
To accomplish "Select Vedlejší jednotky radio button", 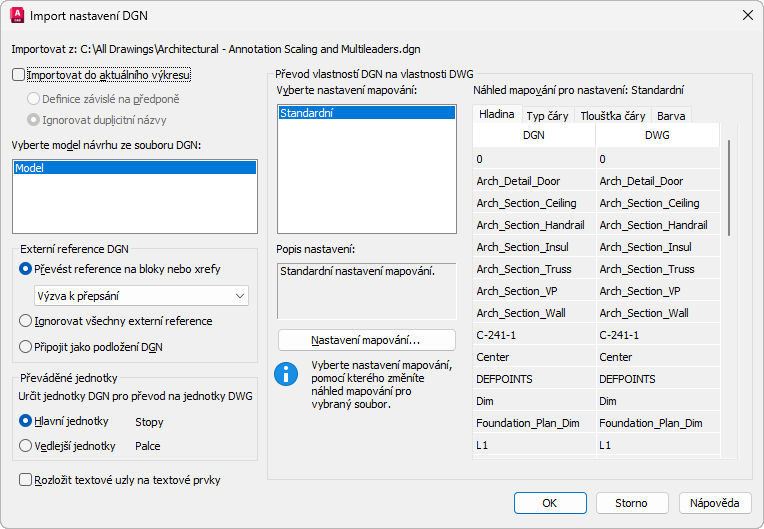I will coord(26,446).
